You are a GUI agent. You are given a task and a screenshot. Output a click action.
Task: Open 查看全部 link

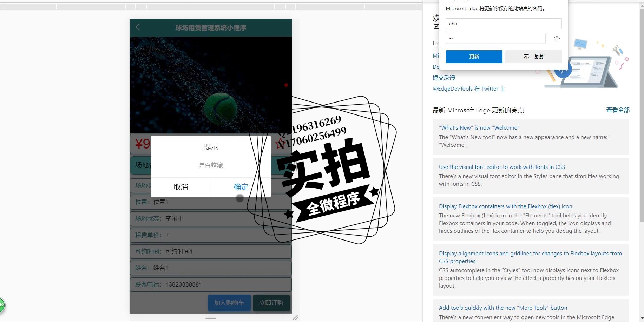pyautogui.click(x=618, y=110)
